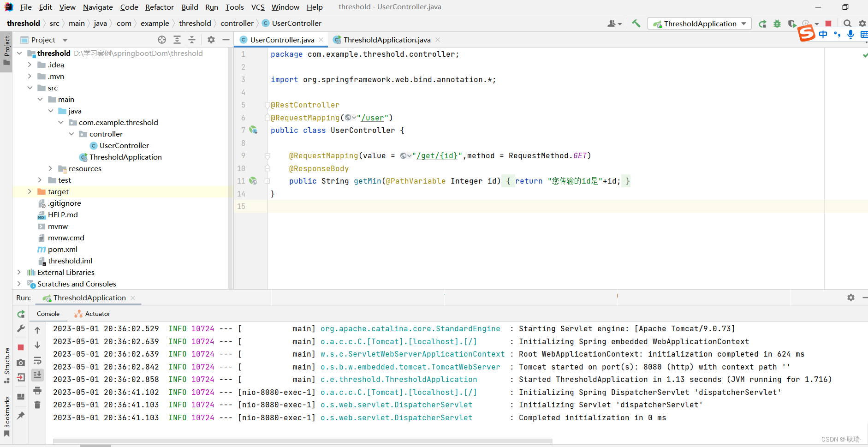The width and height of the screenshot is (868, 447).
Task: Click Select Opened File target icon in Project panel
Action: [162, 40]
